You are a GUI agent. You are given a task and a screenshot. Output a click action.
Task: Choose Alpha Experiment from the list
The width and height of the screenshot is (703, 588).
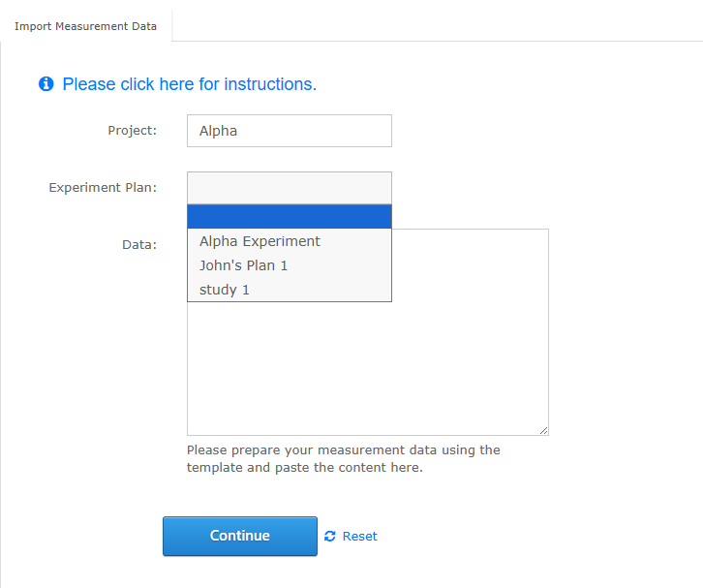(260, 241)
